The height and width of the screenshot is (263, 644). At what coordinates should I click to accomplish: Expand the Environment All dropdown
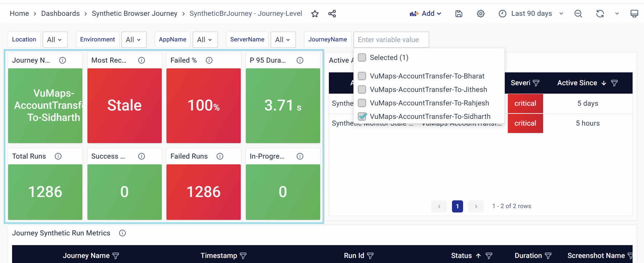pos(134,40)
